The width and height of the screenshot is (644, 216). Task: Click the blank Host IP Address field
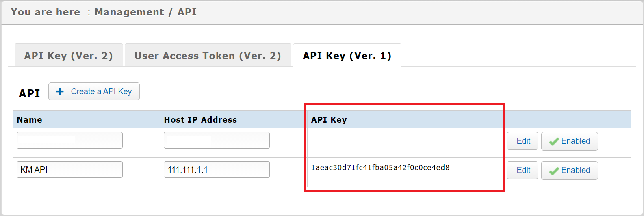tap(217, 140)
